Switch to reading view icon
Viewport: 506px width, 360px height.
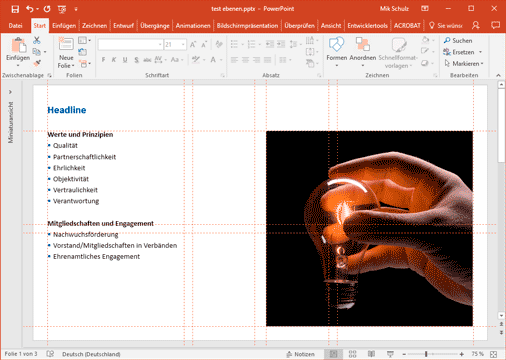point(371,354)
